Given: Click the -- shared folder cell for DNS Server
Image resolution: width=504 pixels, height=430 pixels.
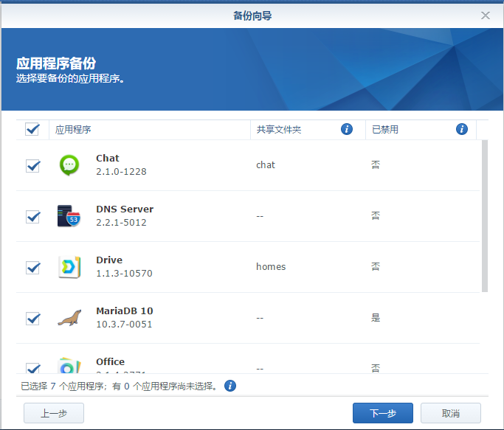Looking at the screenshot, I should pyautogui.click(x=260, y=216).
